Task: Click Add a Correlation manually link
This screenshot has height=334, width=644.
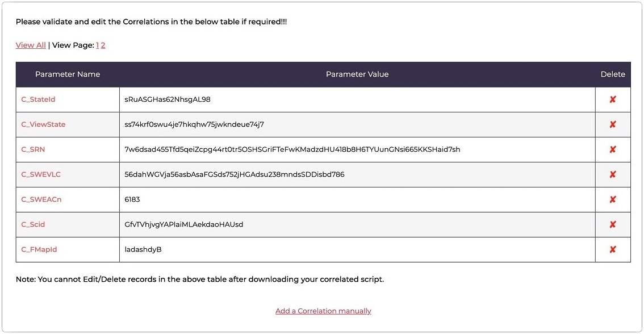Action: 323,311
